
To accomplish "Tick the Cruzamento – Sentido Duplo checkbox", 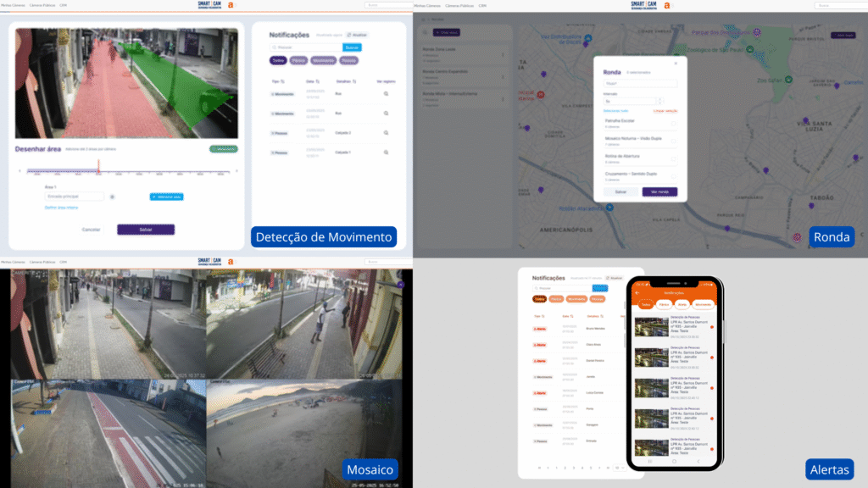I will pos(673,176).
